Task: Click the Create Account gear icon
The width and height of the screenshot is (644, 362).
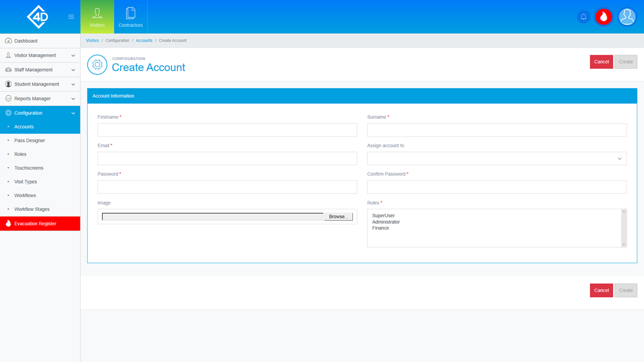Action: click(97, 65)
